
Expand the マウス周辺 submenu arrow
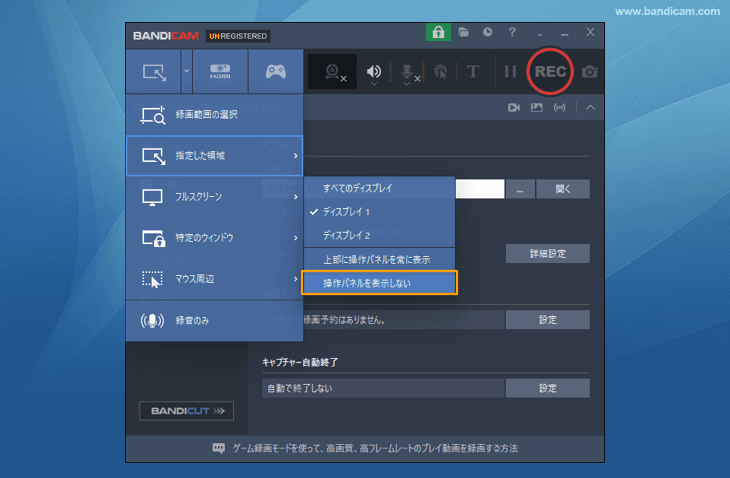tap(295, 279)
